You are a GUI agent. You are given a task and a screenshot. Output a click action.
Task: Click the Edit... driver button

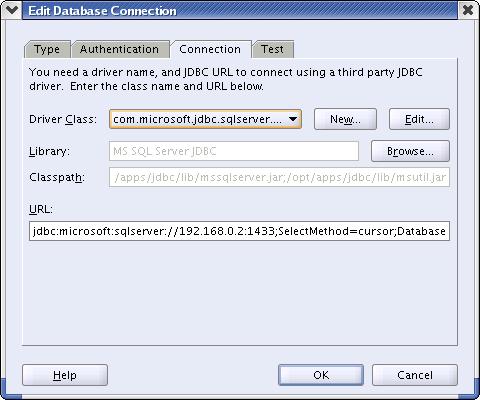[419, 119]
